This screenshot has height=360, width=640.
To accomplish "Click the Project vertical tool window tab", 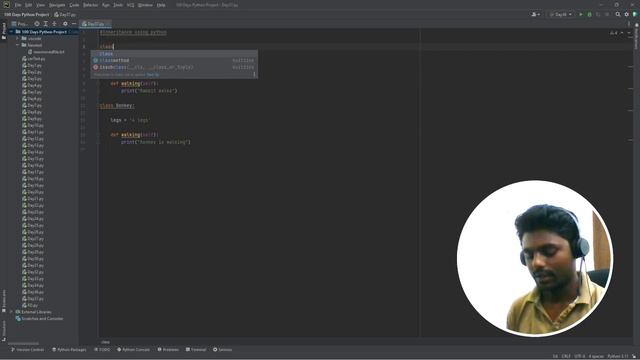I will click(4, 31).
